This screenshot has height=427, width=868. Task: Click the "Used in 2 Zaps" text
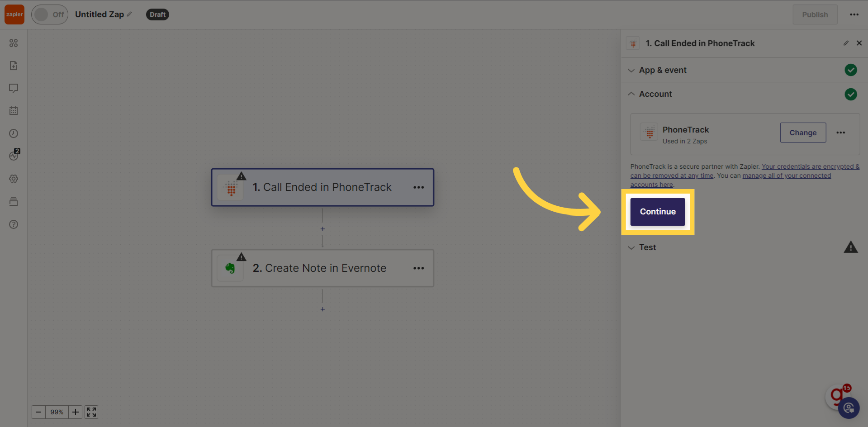pyautogui.click(x=684, y=141)
